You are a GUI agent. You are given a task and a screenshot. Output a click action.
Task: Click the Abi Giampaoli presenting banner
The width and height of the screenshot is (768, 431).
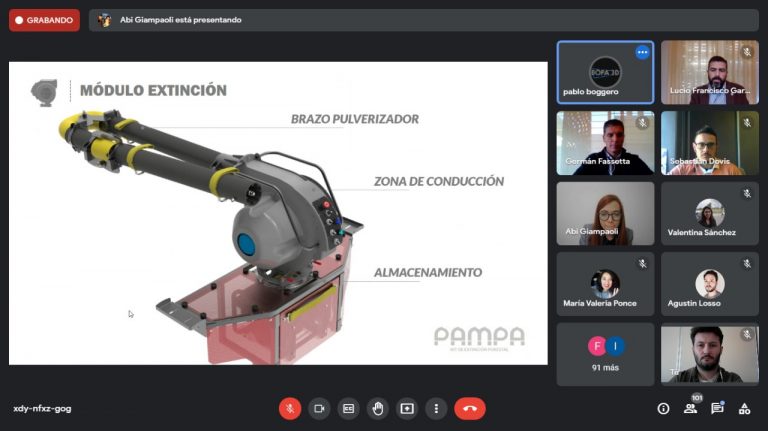(x=424, y=20)
